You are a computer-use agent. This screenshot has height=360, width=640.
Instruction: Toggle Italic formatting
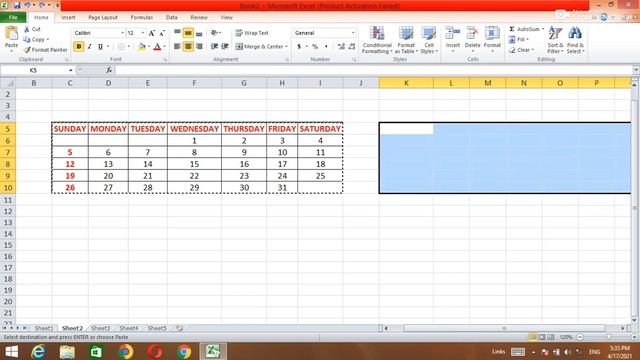(89, 47)
